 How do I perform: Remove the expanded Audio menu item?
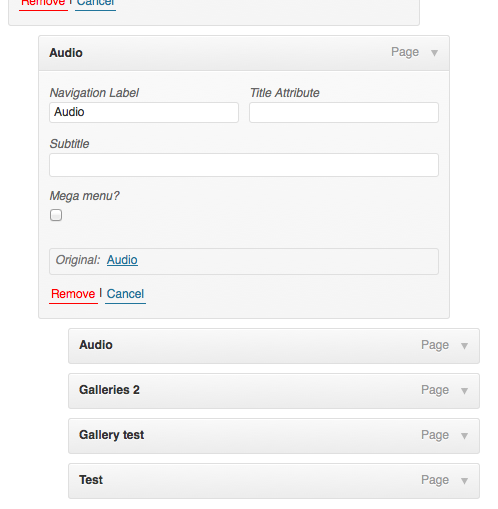pos(73,294)
